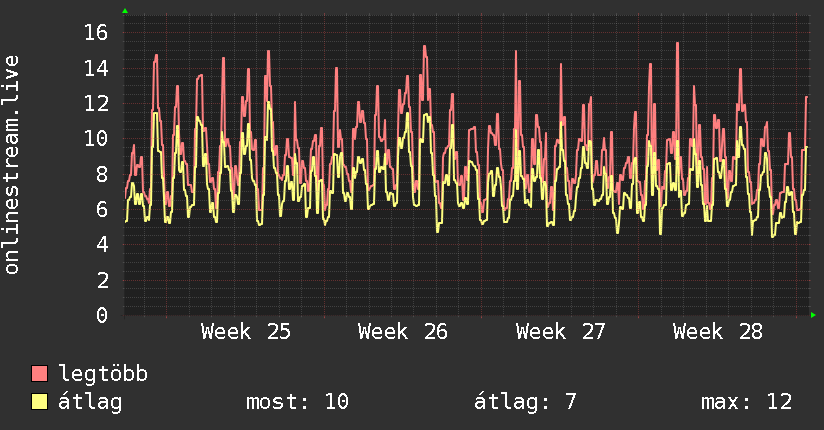Click the Week 25 axis label
Screen dimensions: 824x430
pyautogui.click(x=245, y=332)
